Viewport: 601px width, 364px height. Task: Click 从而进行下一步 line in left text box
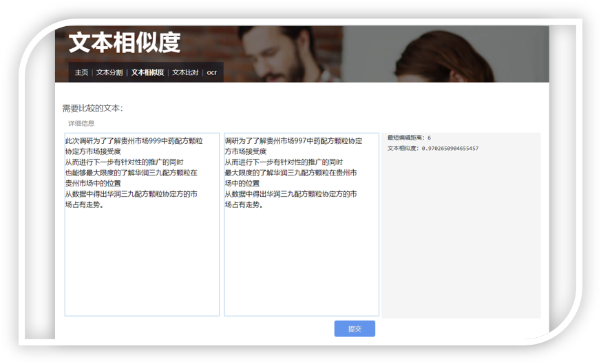click(124, 162)
